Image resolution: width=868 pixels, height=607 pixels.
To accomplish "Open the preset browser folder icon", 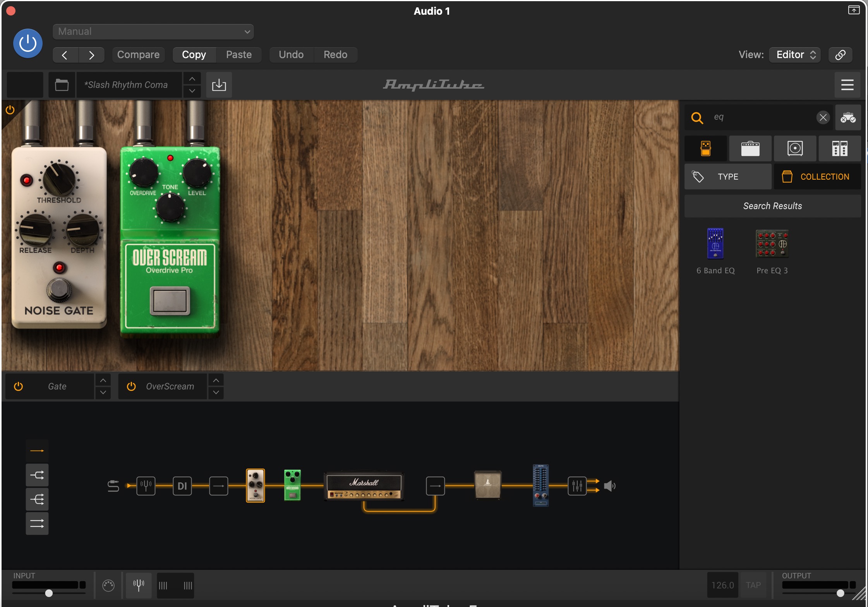I will tap(62, 85).
